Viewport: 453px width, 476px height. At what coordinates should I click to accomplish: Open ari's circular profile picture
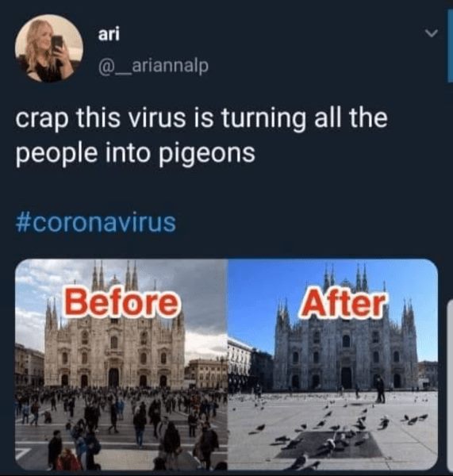49,49
